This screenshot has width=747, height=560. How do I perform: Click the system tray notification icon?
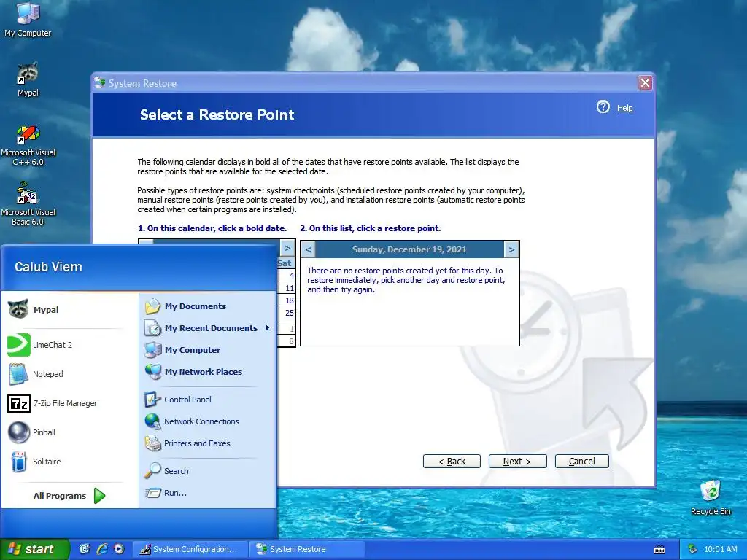pyautogui.click(x=693, y=549)
